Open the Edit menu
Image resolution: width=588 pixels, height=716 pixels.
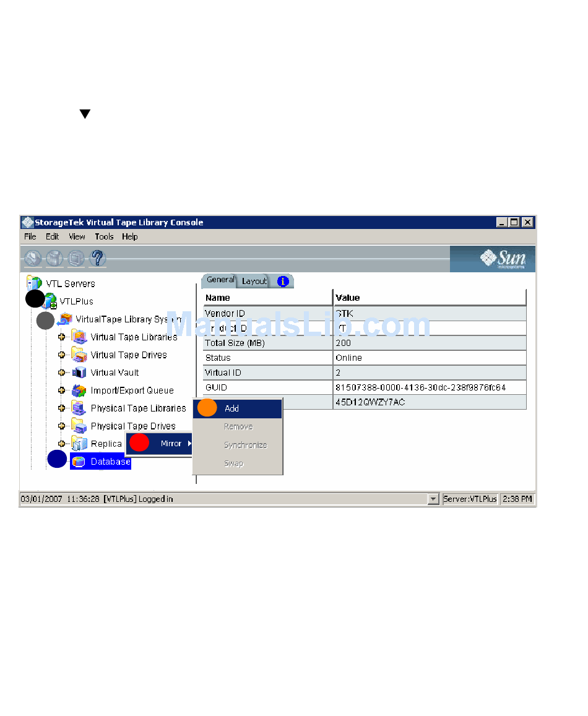(x=52, y=236)
